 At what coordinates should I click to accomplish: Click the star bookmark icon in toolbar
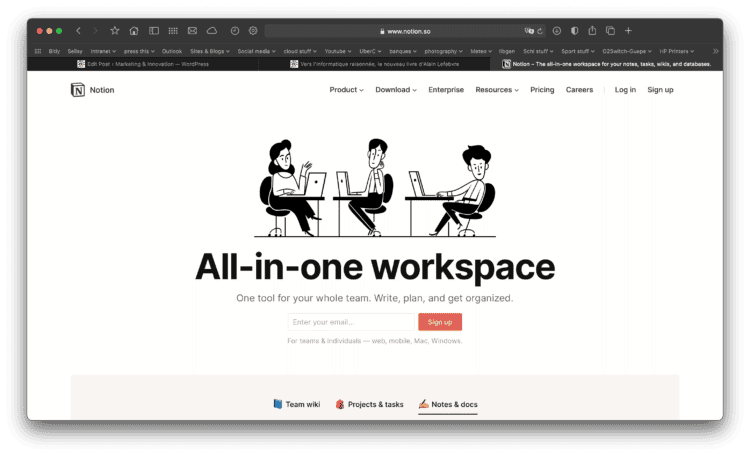coord(115,31)
